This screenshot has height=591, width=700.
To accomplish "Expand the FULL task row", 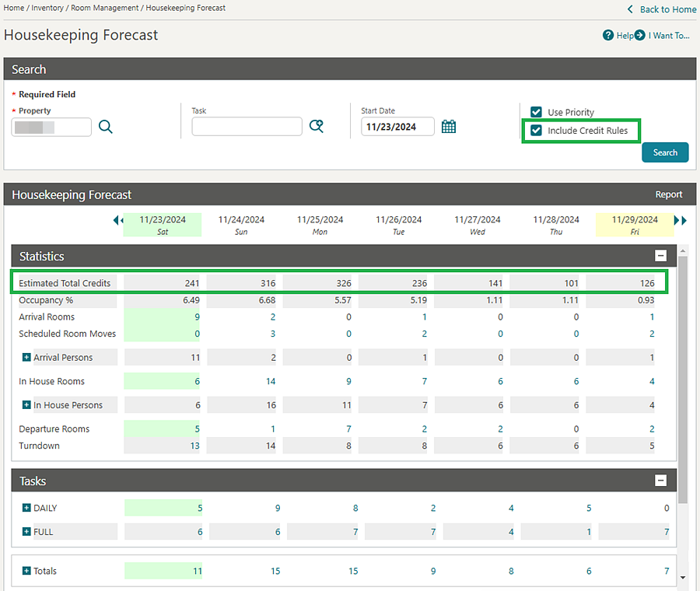I will (26, 531).
